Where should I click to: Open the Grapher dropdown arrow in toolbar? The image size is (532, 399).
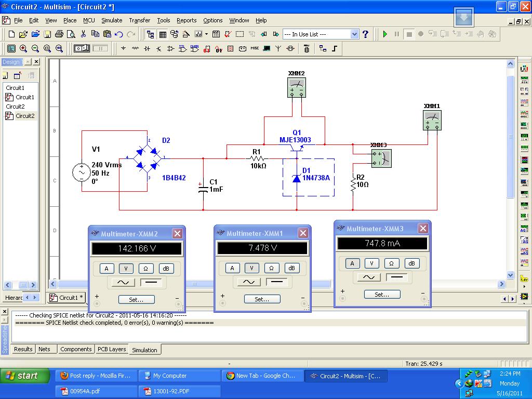(206, 34)
